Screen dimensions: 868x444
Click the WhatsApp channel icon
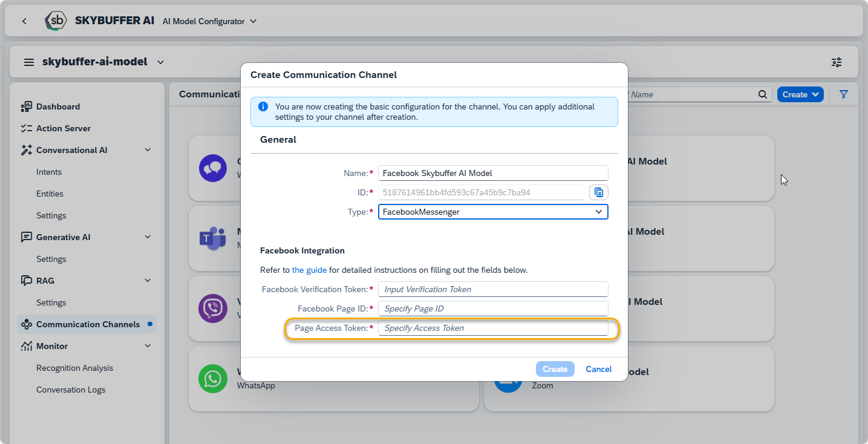213,379
